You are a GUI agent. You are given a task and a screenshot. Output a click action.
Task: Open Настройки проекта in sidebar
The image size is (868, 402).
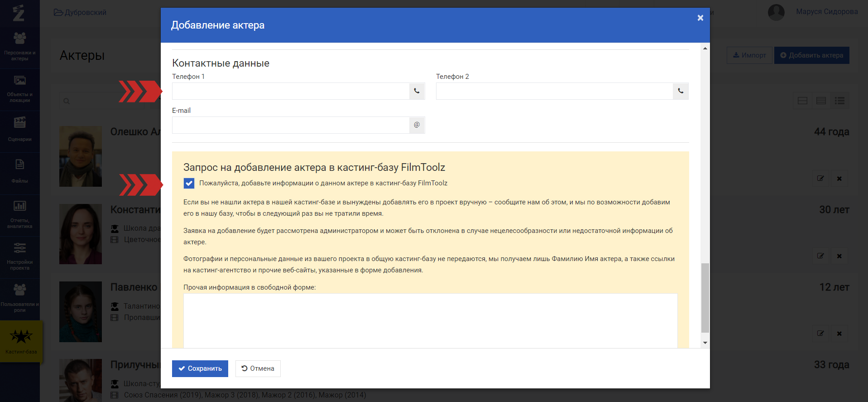(20, 257)
